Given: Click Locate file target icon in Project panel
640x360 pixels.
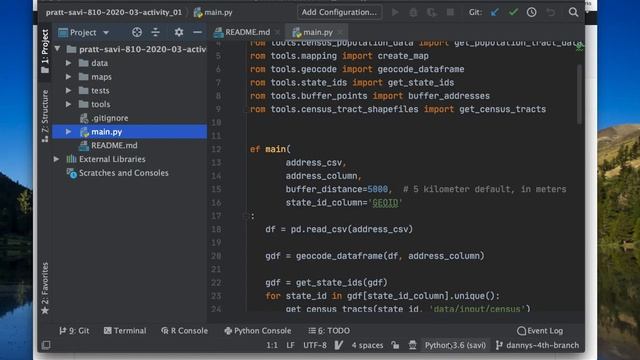Looking at the screenshot, I should pyautogui.click(x=137, y=32).
